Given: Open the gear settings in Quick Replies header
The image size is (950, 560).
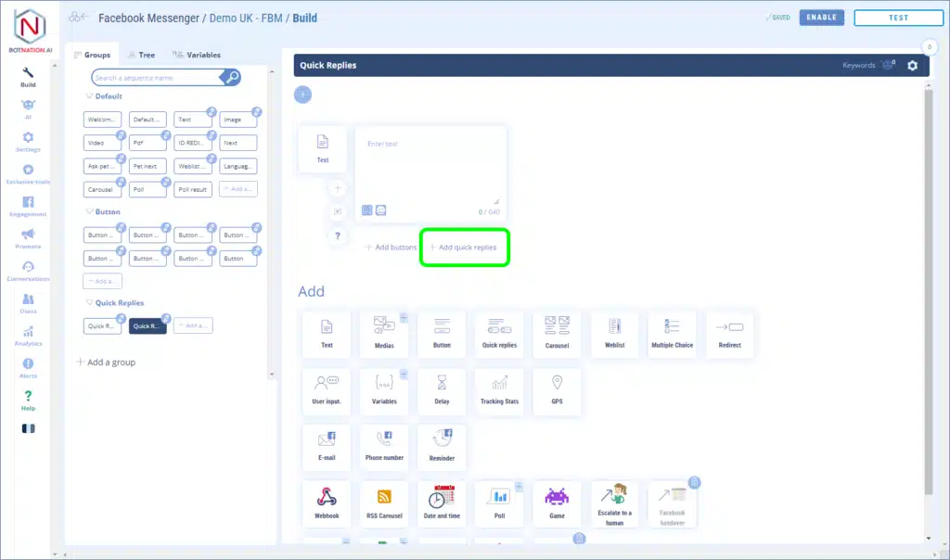Looking at the screenshot, I should [912, 66].
